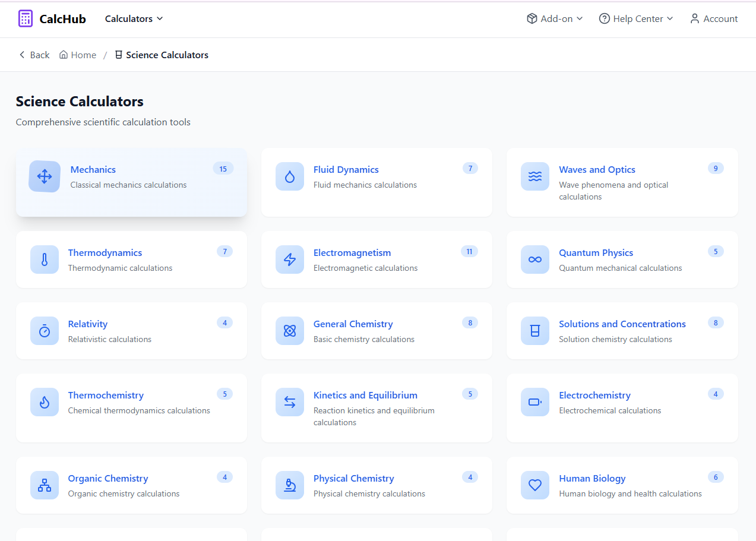
Task: Click the Back link text
Action: click(40, 55)
